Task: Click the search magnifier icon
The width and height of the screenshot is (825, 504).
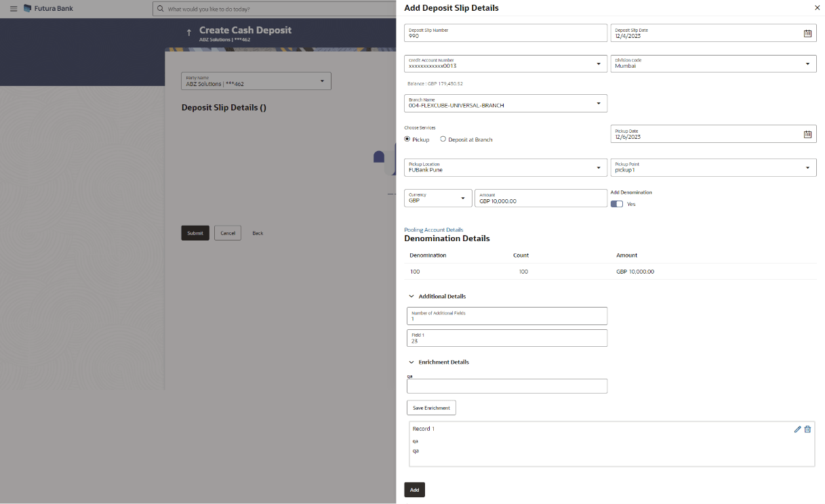Action: (x=161, y=9)
